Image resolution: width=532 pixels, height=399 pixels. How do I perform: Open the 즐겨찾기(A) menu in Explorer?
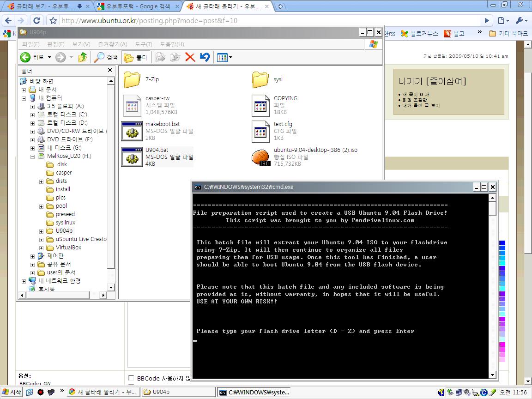[x=113, y=44]
